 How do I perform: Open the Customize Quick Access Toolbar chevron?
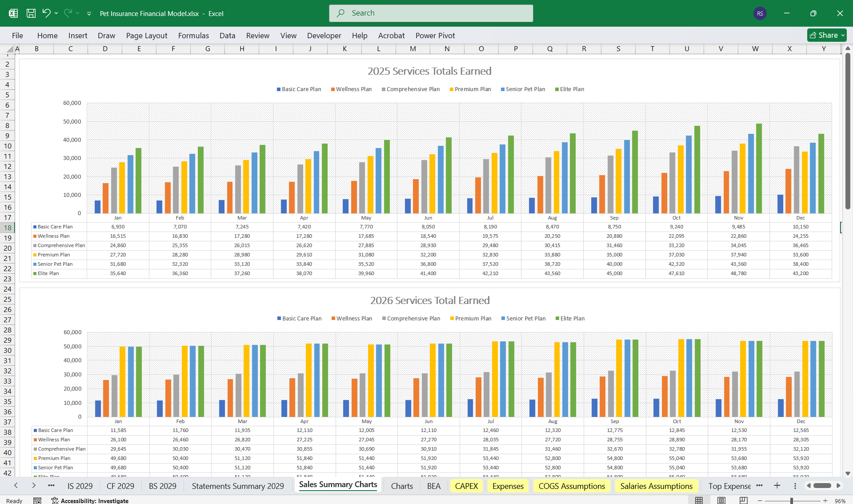(89, 13)
